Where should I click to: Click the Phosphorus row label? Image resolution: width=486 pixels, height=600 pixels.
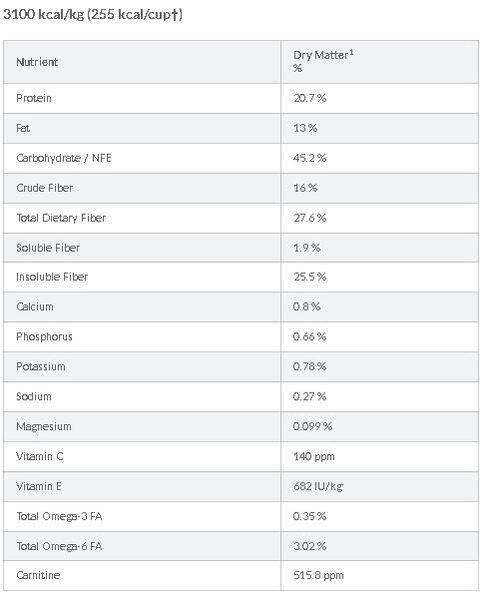[44, 337]
